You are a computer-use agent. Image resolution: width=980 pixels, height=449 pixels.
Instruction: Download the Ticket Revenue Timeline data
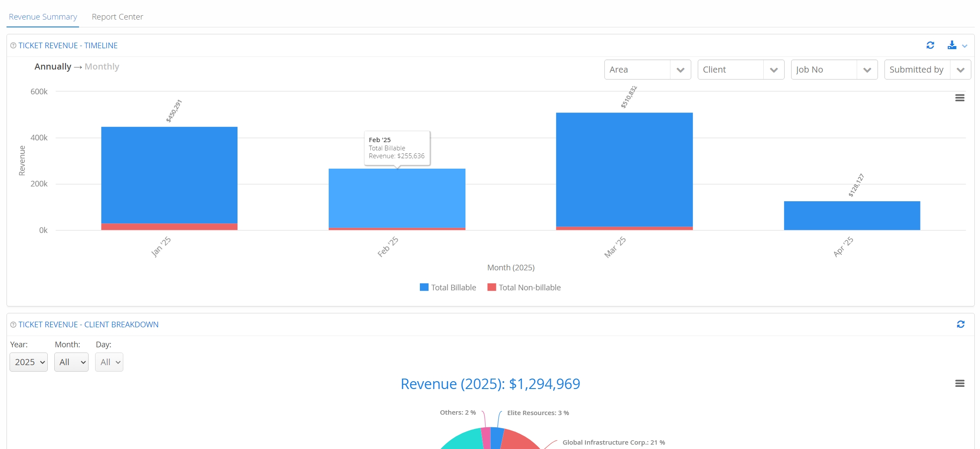click(x=952, y=45)
